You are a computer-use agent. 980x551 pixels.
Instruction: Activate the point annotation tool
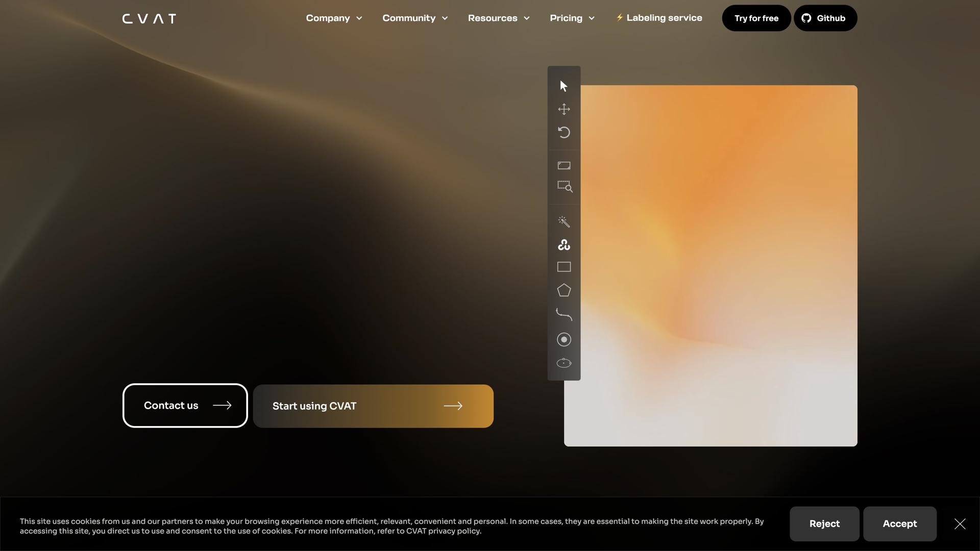click(563, 339)
